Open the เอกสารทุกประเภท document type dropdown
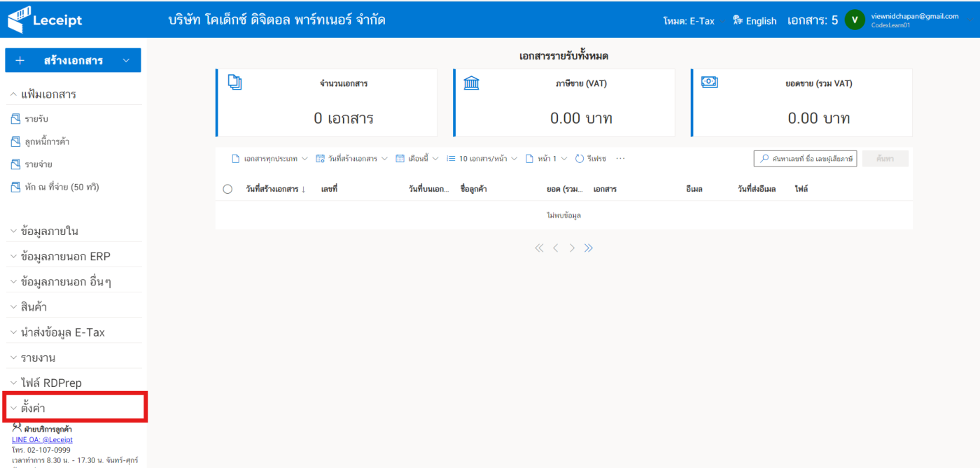The height and width of the screenshot is (468, 980). (x=269, y=159)
